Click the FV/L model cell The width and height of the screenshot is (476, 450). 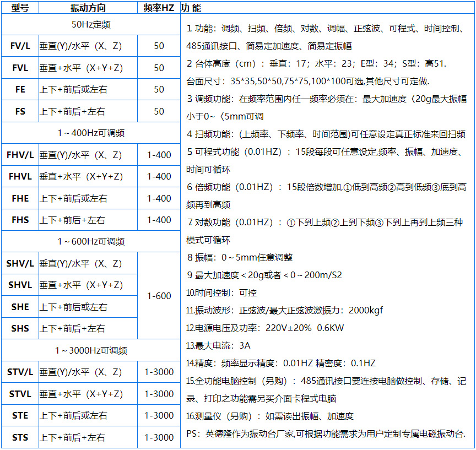20,46
